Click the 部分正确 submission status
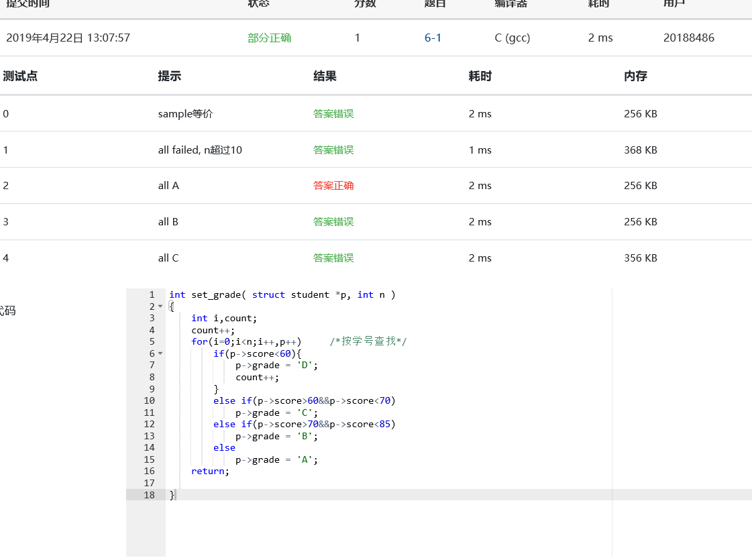This screenshot has height=560, width=752. 269,38
